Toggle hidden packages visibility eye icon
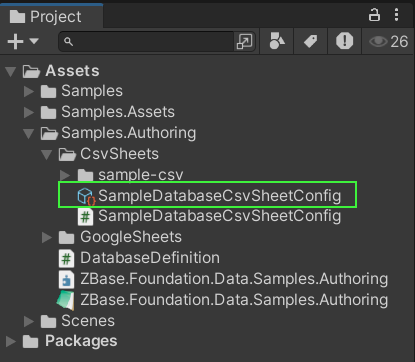Screen dimensions: 415x362 point(378,41)
